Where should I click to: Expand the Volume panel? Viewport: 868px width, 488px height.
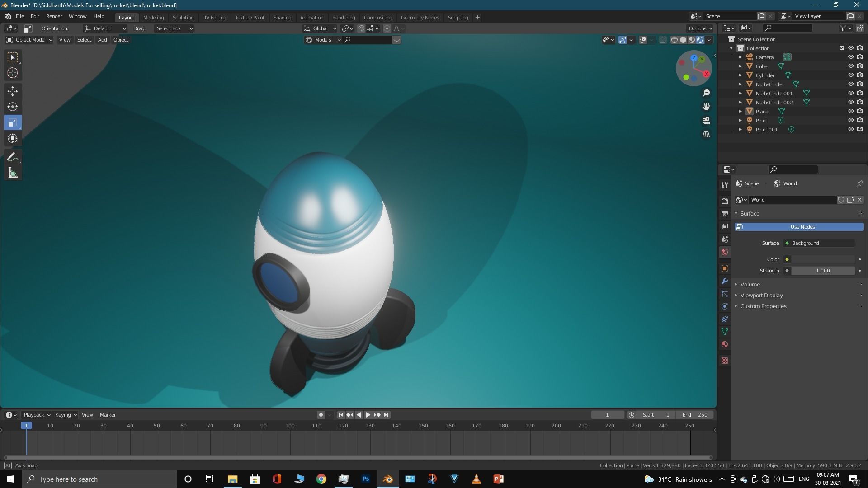(750, 284)
